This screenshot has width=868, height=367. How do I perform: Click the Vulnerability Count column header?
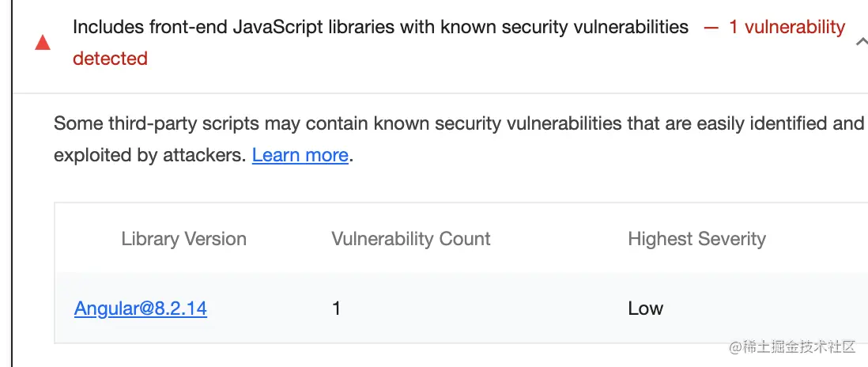[x=411, y=239]
